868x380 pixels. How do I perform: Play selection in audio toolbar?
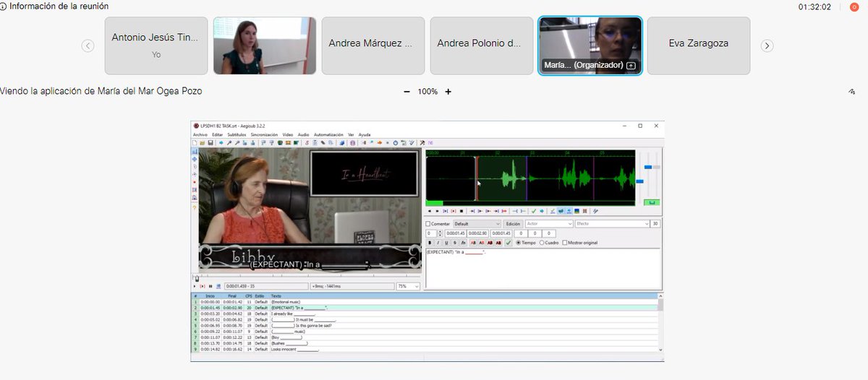445,211
